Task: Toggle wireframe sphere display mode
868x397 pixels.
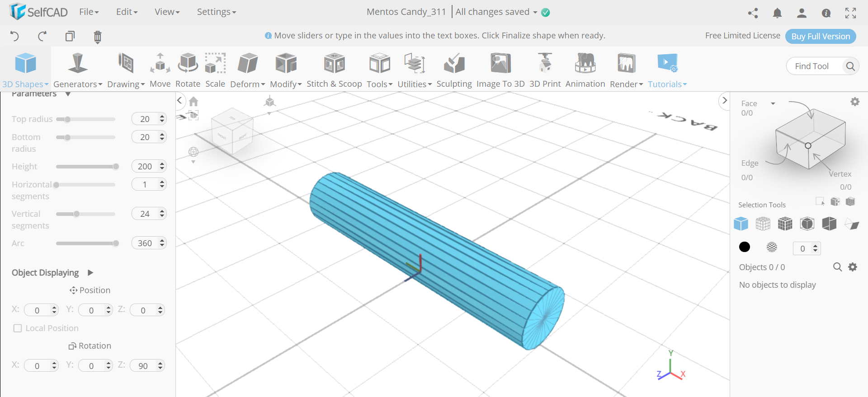Action: tap(772, 247)
